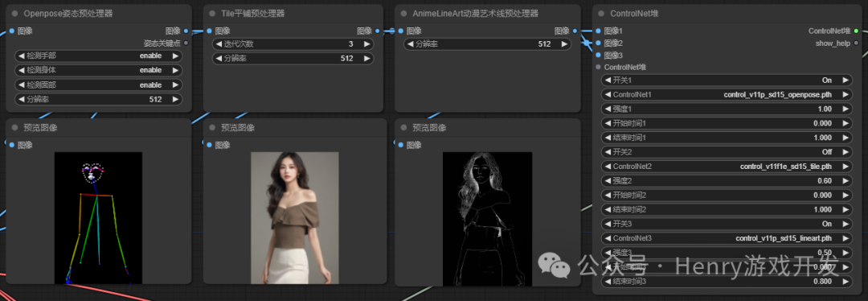This screenshot has width=868, height=301.
Task: Click the 图像2 input port on ControlNet堆
Action: point(598,43)
